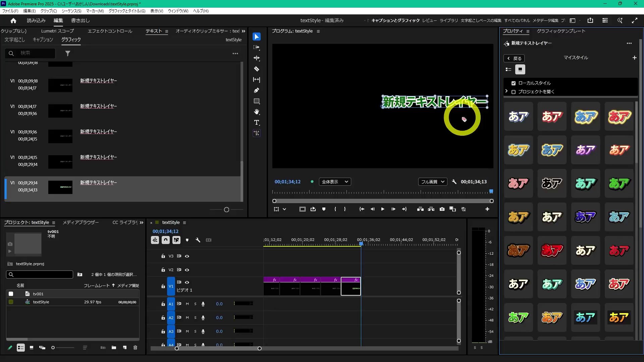Click the filter icon in Text panel
644x362 pixels.
click(x=67, y=53)
